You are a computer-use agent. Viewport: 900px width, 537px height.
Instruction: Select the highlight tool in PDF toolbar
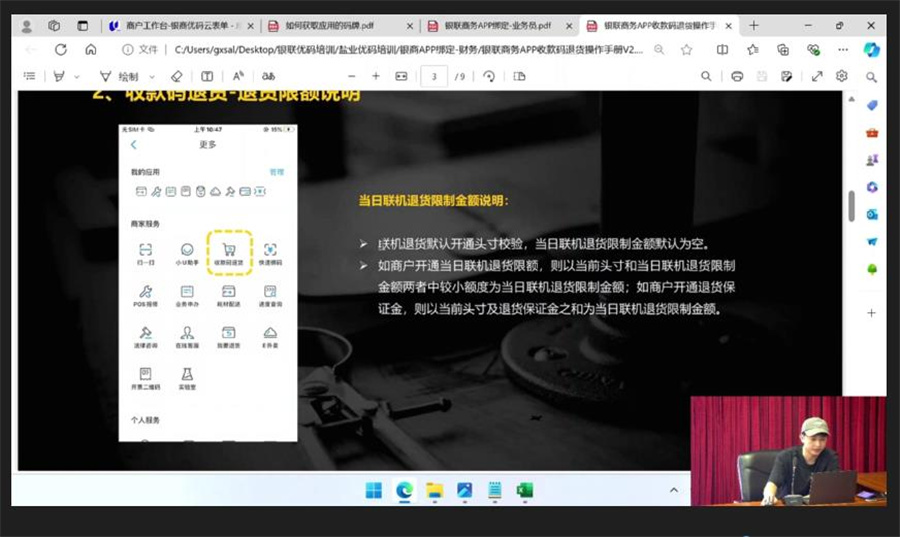pyautogui.click(x=59, y=76)
